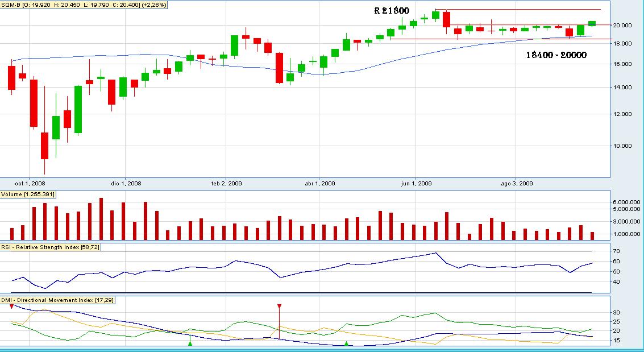644x352 pixels.
Task: Click the 30 level on DMI axis
Action: [617, 313]
